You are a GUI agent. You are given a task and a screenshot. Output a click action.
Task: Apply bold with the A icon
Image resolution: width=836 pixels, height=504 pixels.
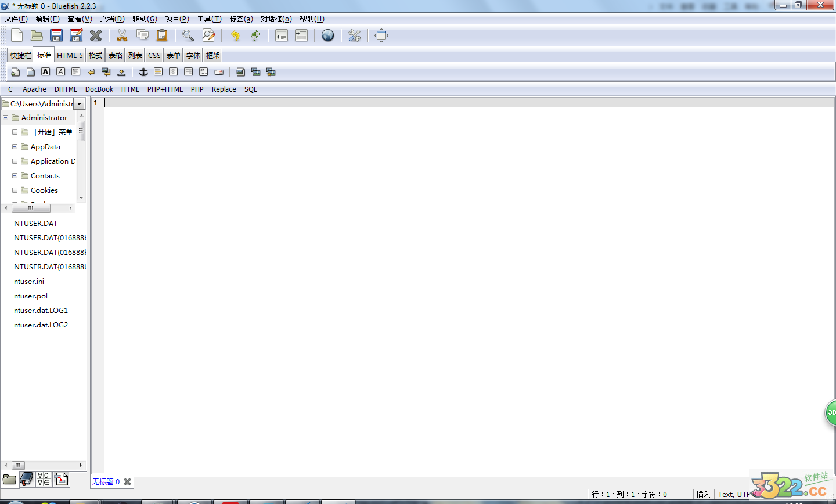point(46,72)
